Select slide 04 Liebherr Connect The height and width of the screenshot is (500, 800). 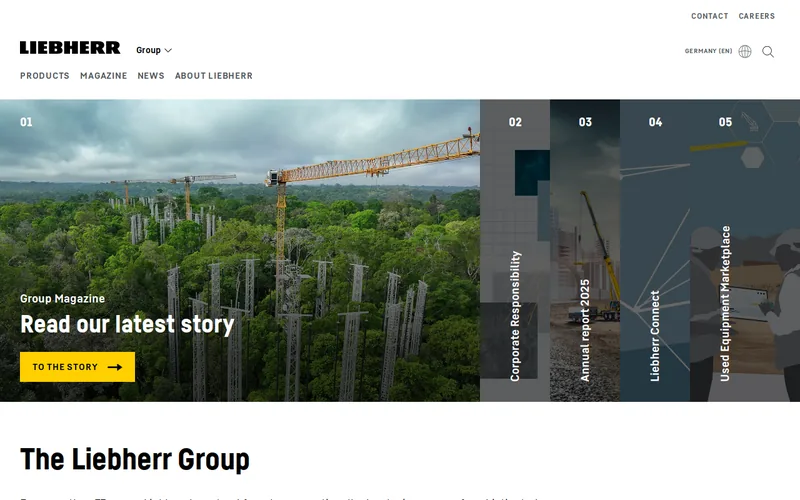655,251
